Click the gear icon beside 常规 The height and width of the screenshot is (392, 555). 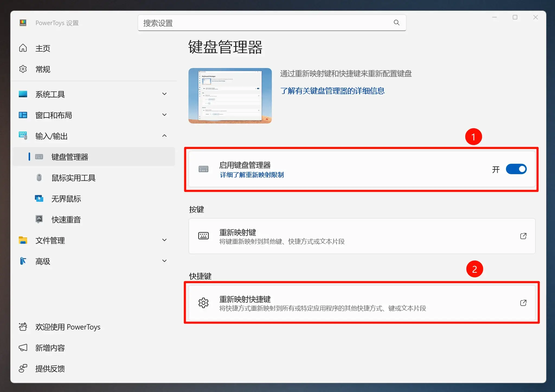pyautogui.click(x=23, y=69)
